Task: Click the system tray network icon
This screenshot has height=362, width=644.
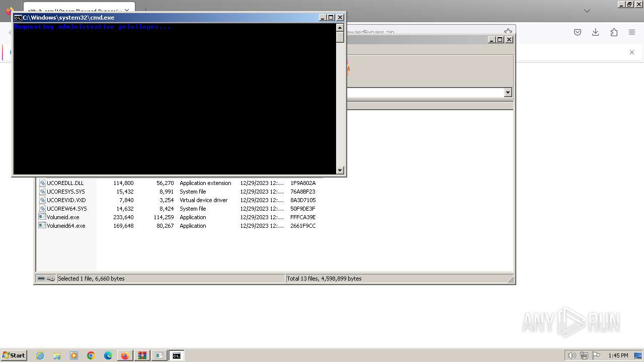Action: [x=584, y=355]
